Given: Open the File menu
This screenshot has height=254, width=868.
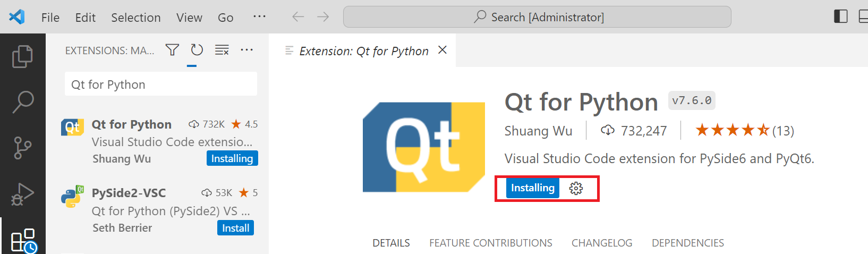Looking at the screenshot, I should [x=50, y=18].
